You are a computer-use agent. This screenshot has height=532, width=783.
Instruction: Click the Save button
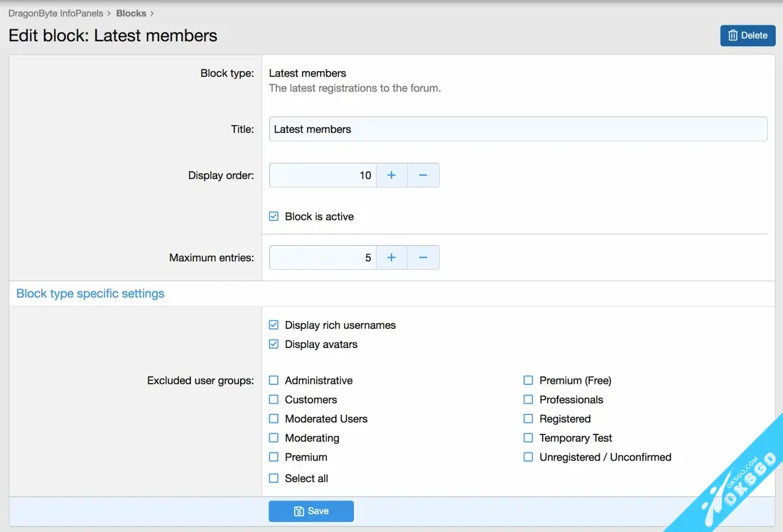pos(310,511)
